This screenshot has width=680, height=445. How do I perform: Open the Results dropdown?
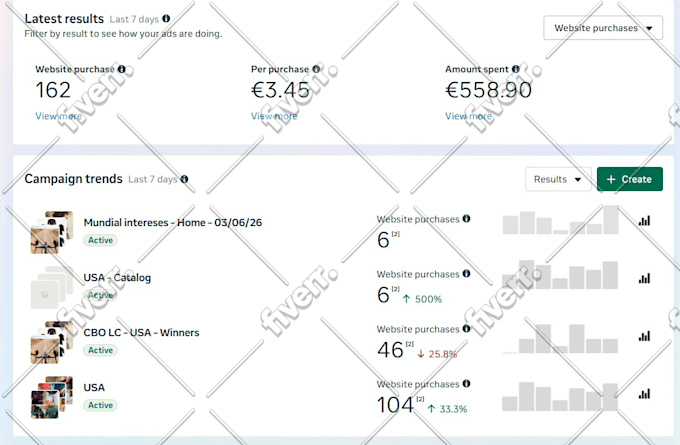[558, 179]
